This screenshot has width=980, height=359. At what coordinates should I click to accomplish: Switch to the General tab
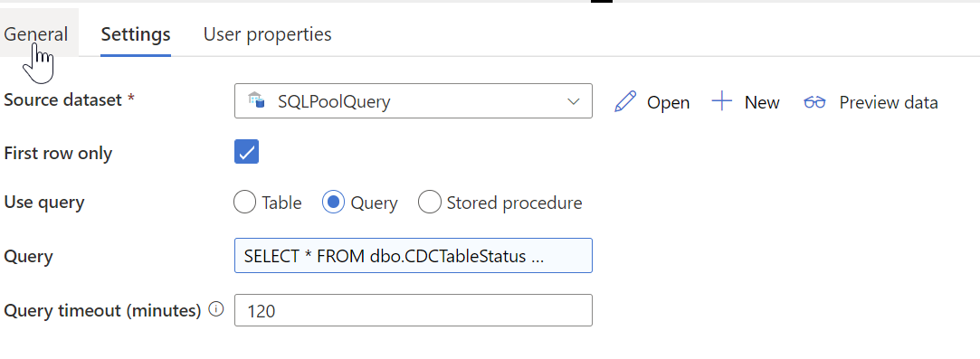pyautogui.click(x=36, y=33)
